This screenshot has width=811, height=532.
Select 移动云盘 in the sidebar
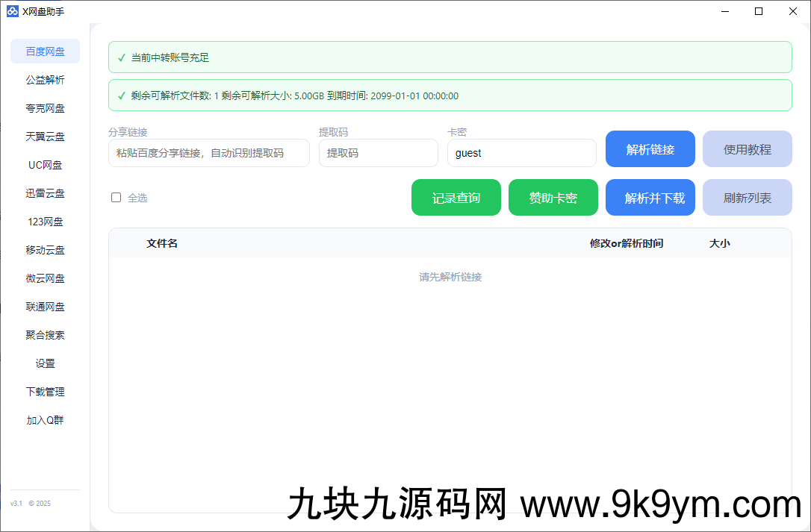click(x=45, y=249)
